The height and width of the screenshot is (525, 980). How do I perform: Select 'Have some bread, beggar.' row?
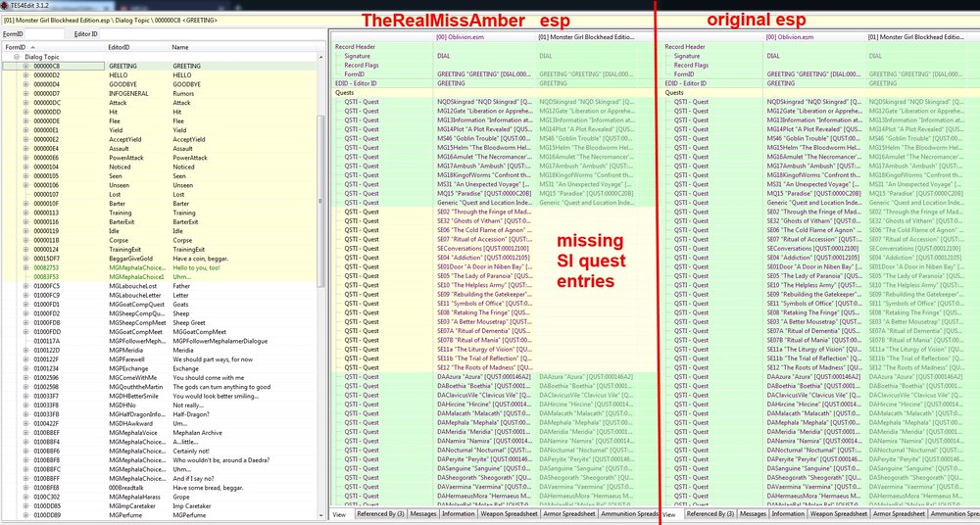[160, 488]
